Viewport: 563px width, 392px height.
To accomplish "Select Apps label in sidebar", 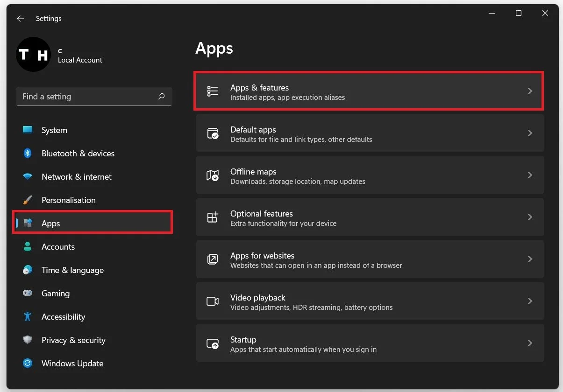I will coord(50,224).
